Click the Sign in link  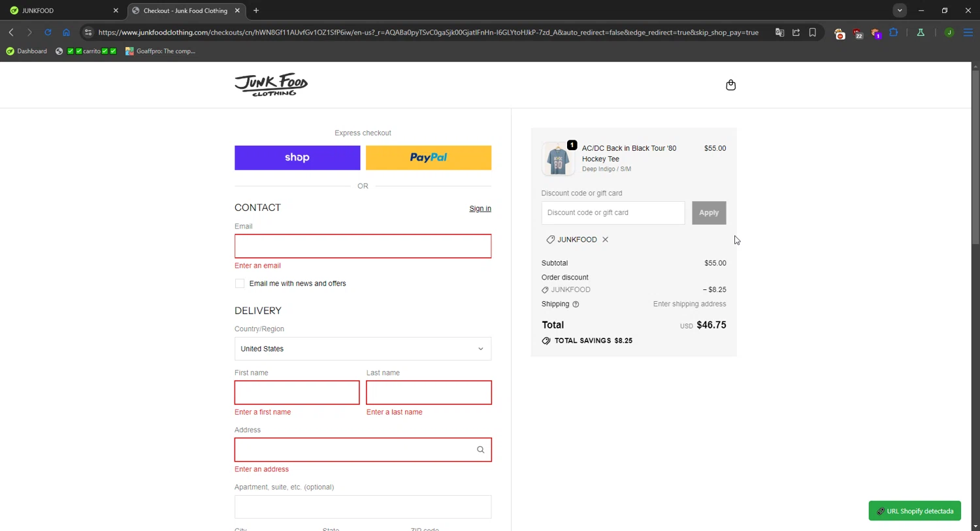(x=480, y=208)
